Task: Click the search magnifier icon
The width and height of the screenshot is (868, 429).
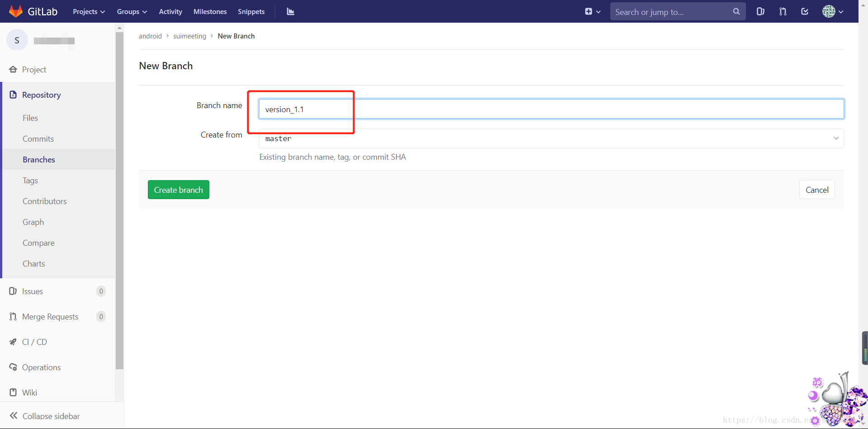Action: click(736, 12)
